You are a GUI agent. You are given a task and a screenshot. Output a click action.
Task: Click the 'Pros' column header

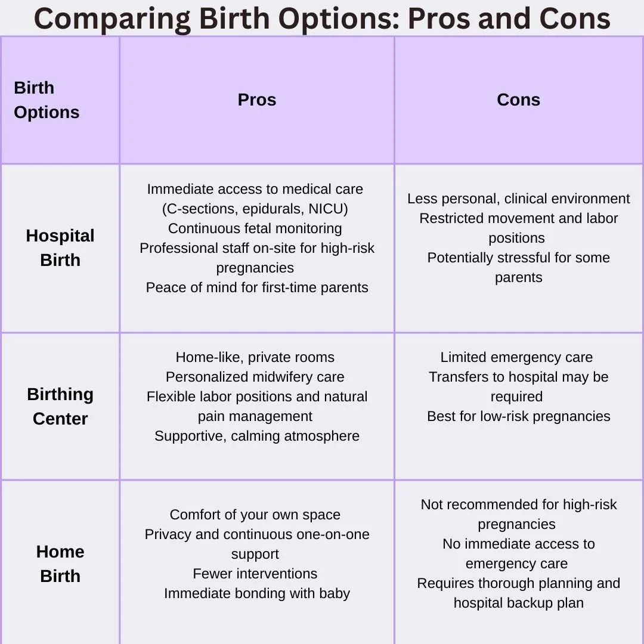256,100
